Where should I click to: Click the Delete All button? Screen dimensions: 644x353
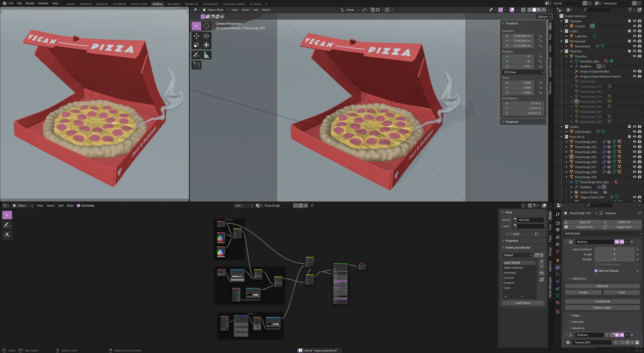tap(622, 222)
